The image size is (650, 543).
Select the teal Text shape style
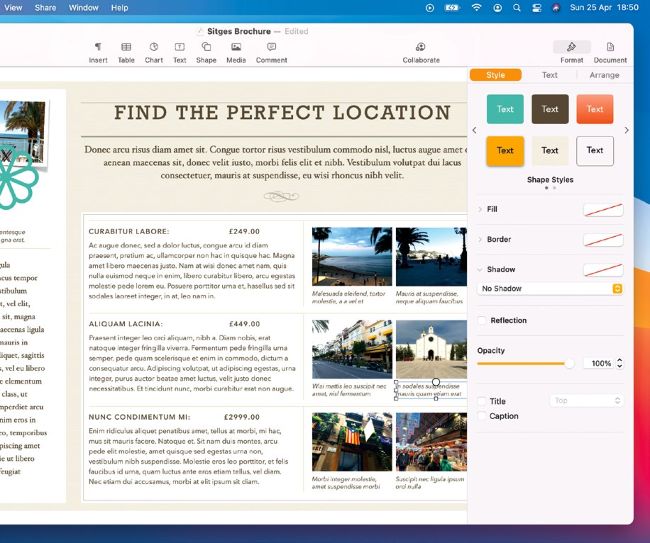click(x=505, y=109)
